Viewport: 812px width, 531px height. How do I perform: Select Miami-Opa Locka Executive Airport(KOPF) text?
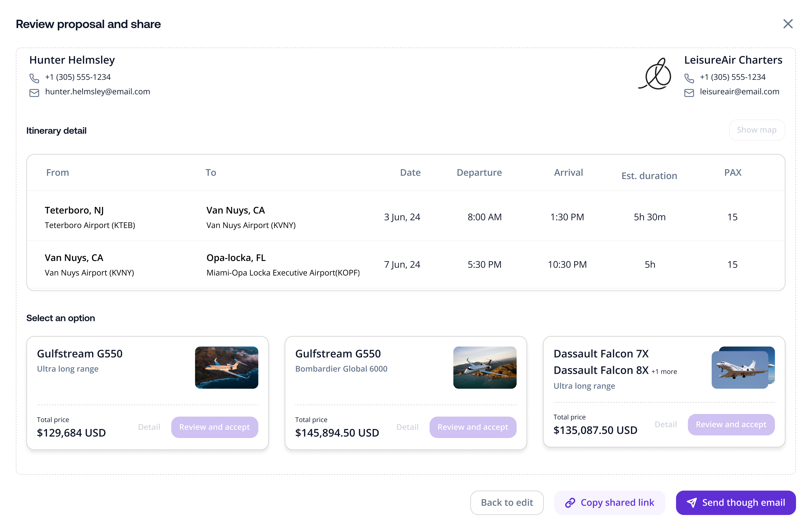pos(283,273)
